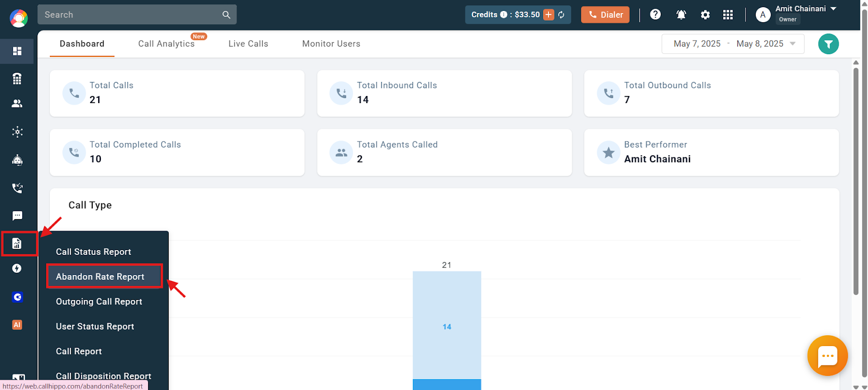Open the orange chat support widget
868x390 pixels.
click(x=827, y=356)
